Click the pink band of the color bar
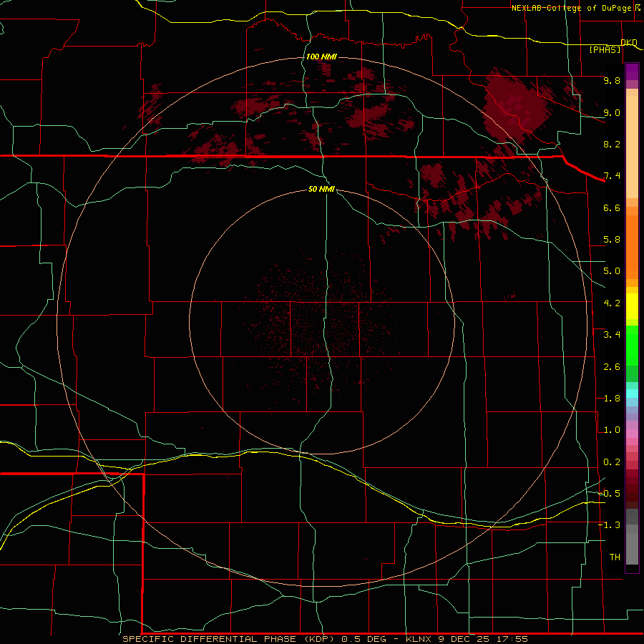This screenshot has height=644, width=644. click(632, 434)
